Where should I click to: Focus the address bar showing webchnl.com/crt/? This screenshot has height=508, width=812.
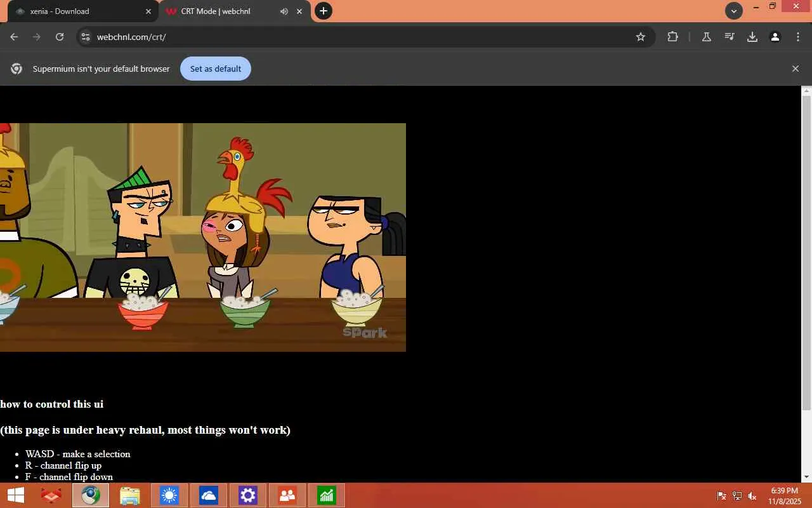pyautogui.click(x=365, y=37)
